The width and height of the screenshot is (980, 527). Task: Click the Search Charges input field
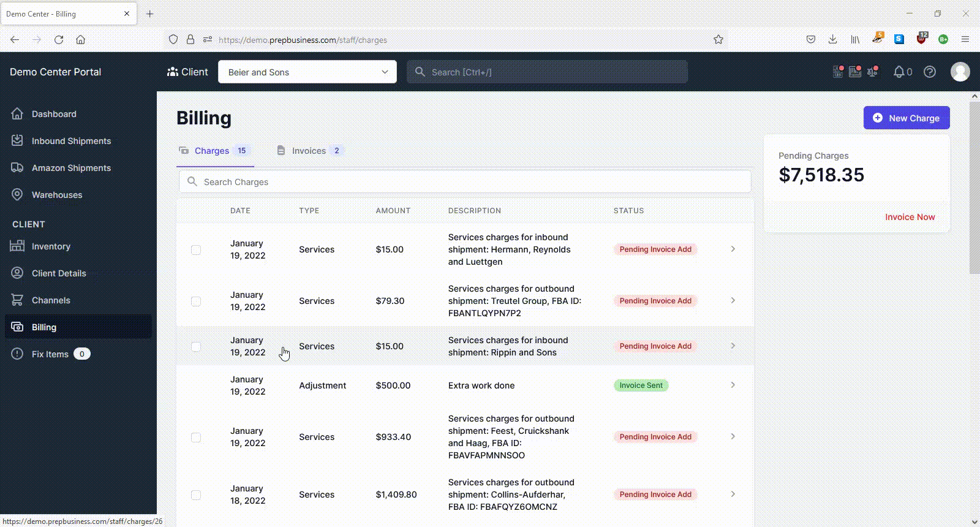465,182
